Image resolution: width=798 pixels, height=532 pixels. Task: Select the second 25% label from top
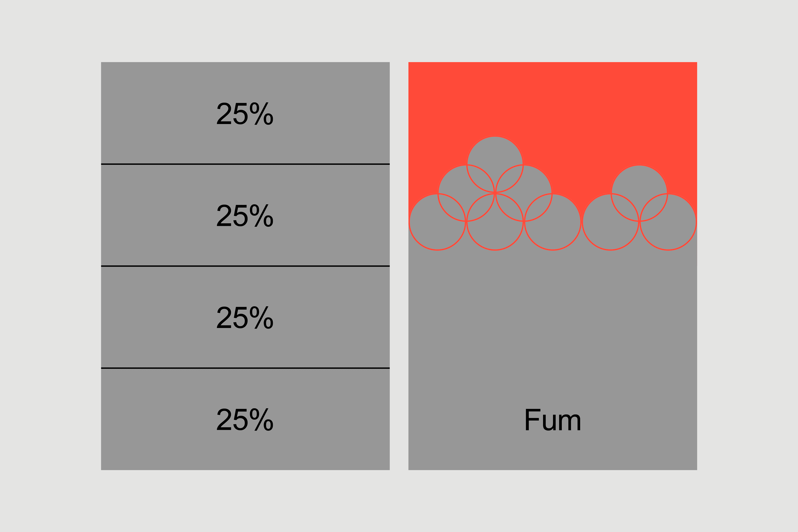245,216
